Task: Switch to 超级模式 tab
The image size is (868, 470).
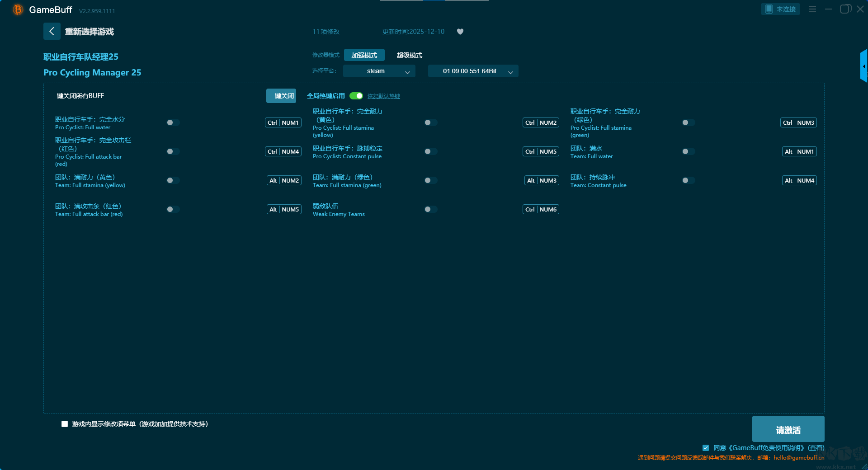Action: (x=409, y=55)
